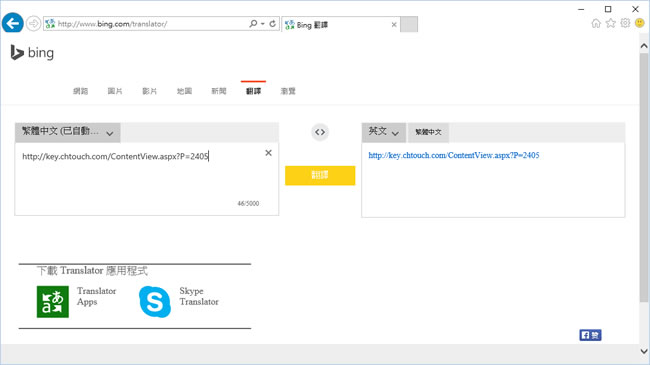Click the translator icon in address bar
Viewport: 650px width, 365px height.
point(50,24)
